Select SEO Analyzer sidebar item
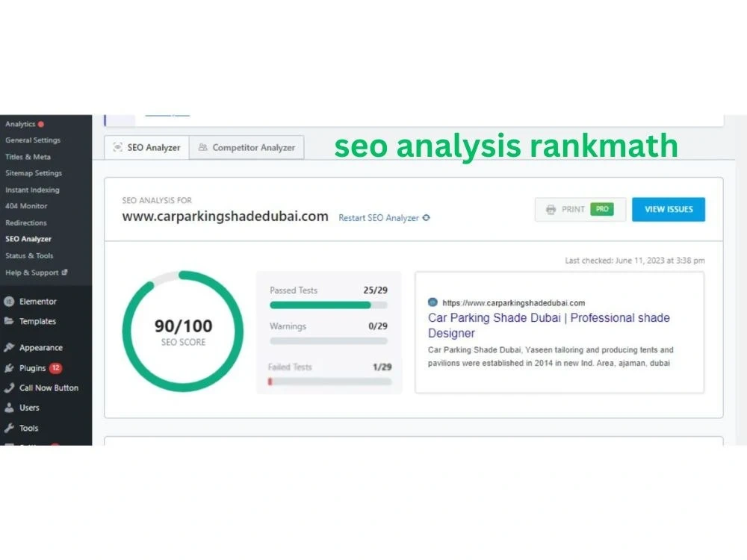747x560 pixels. tap(28, 239)
